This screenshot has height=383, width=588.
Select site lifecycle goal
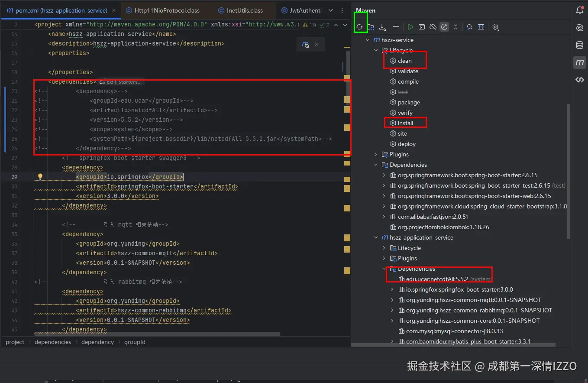(402, 133)
